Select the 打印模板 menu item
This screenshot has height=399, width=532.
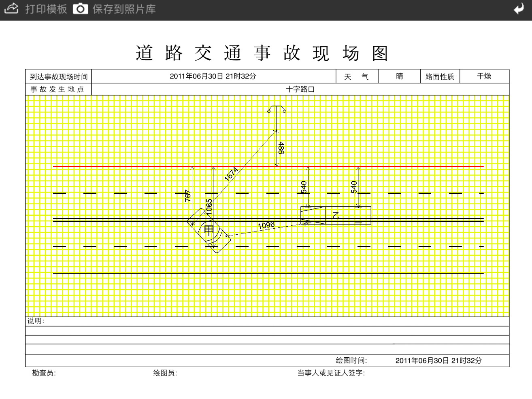(45, 8)
